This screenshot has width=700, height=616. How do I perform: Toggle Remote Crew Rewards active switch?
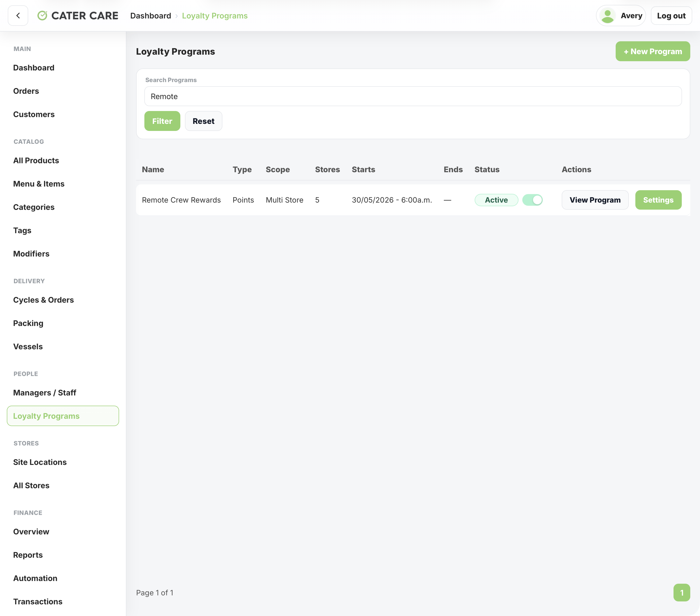pyautogui.click(x=532, y=200)
